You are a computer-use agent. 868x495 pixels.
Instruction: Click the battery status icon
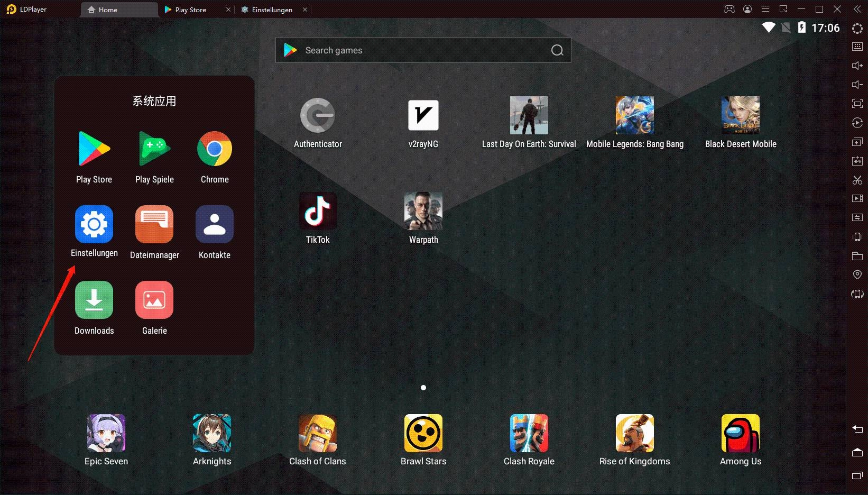(802, 27)
